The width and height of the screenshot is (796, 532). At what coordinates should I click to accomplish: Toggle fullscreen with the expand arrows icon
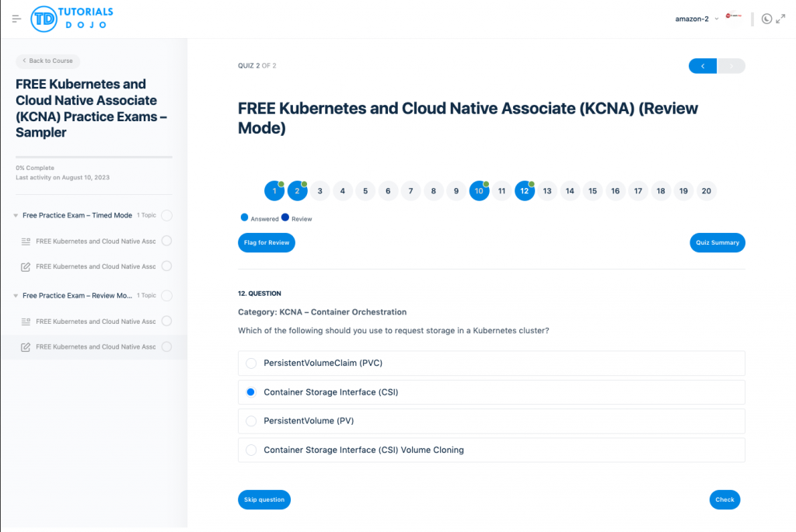tap(780, 19)
